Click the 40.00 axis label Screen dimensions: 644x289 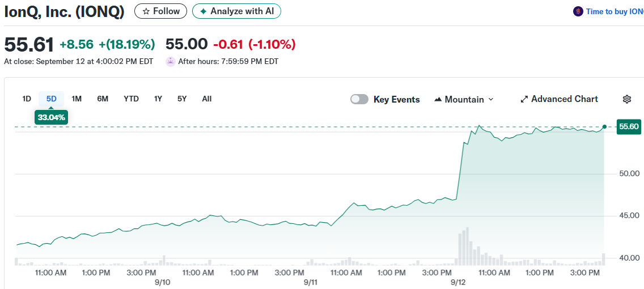(629, 258)
